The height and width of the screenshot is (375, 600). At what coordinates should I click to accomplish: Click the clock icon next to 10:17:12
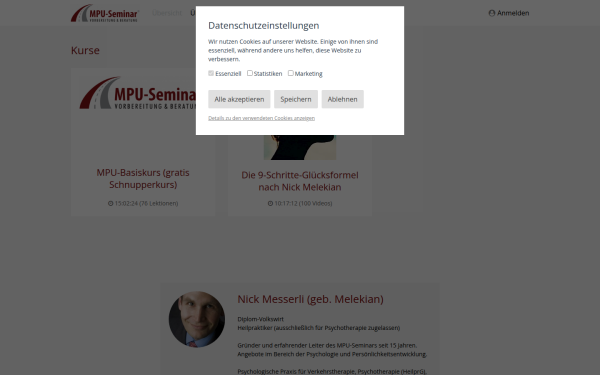[270, 204]
